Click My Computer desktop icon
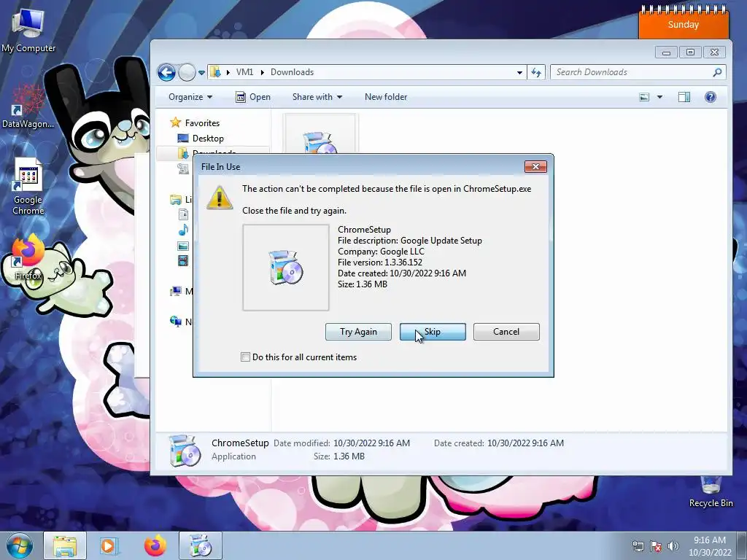 click(28, 31)
